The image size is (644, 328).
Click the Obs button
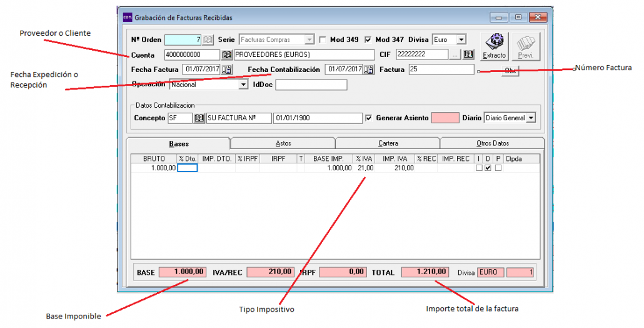[510, 71]
